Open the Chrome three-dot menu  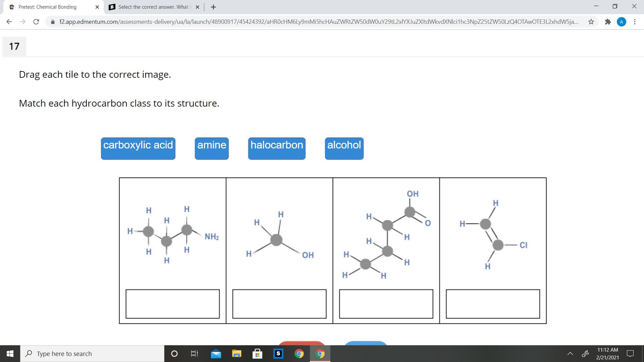coord(635,22)
